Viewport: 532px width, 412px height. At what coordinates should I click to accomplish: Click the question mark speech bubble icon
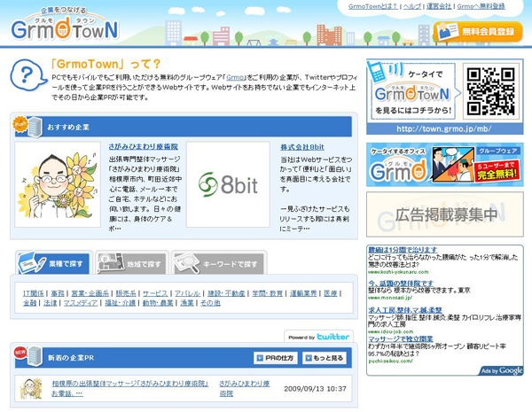[27, 74]
